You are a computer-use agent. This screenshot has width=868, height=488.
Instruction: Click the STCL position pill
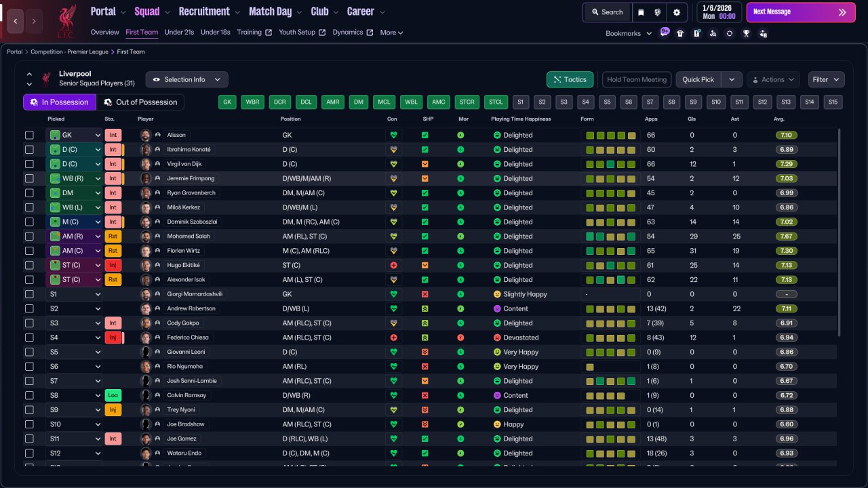coord(496,102)
